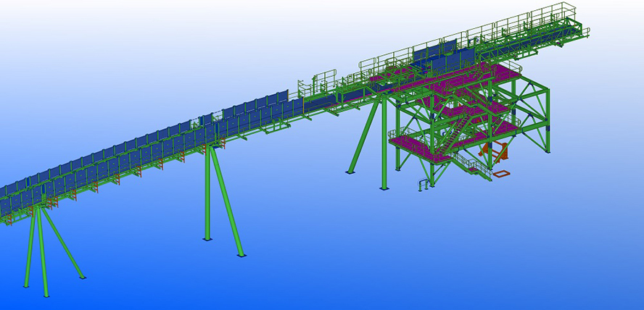
Task: Select the diagonal bracing on tower right side
Action: click(x=529, y=109)
